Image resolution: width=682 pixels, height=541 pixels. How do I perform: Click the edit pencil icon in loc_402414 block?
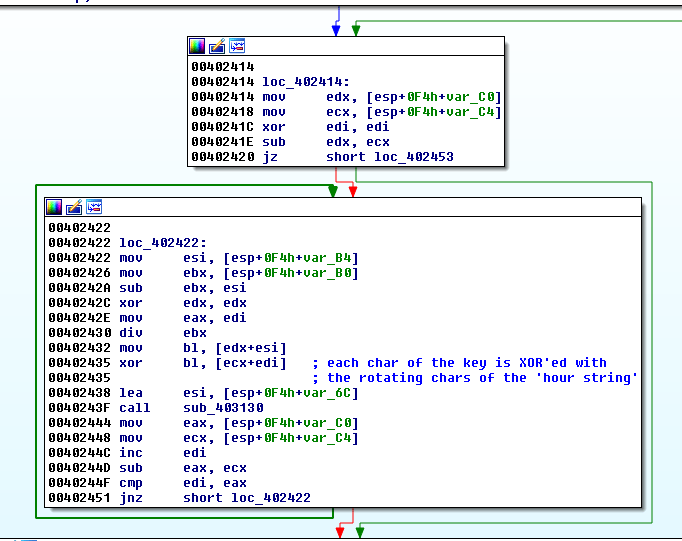(x=217, y=46)
